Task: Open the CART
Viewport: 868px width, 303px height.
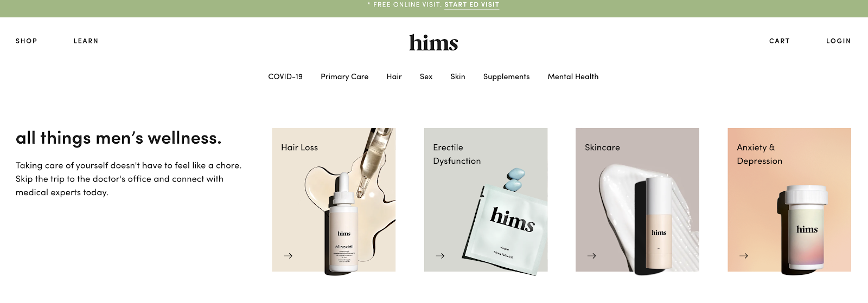Action: pos(780,41)
